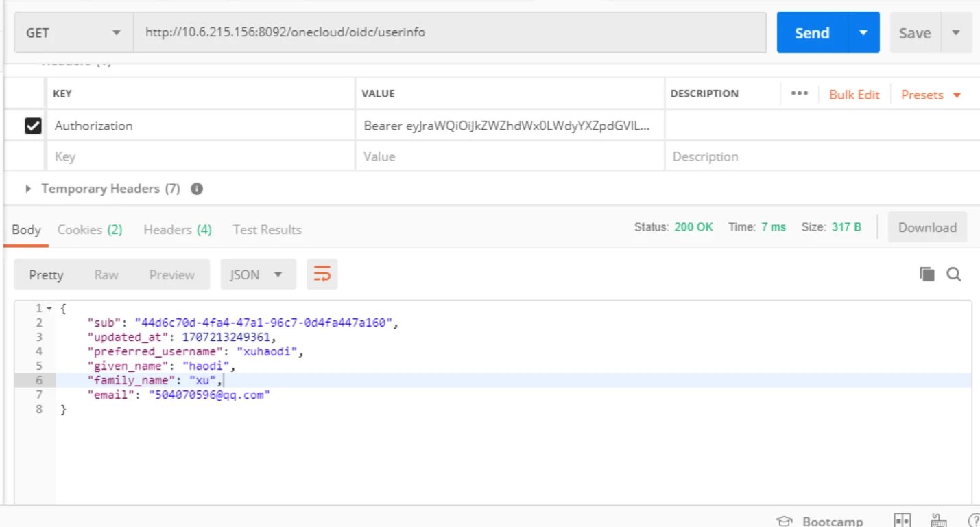
Task: Open the Send button arrow menu
Action: pyautogui.click(x=864, y=32)
